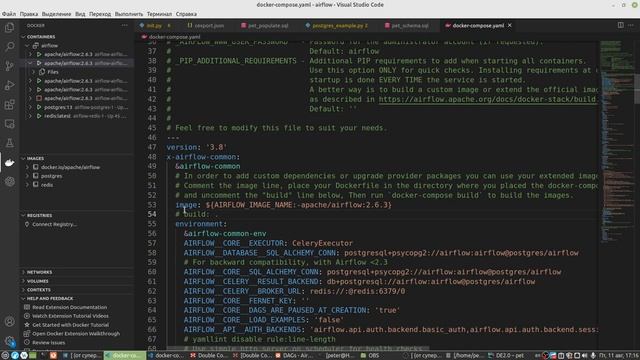
Task: Open Remote Explorer view
Action: point(9,124)
